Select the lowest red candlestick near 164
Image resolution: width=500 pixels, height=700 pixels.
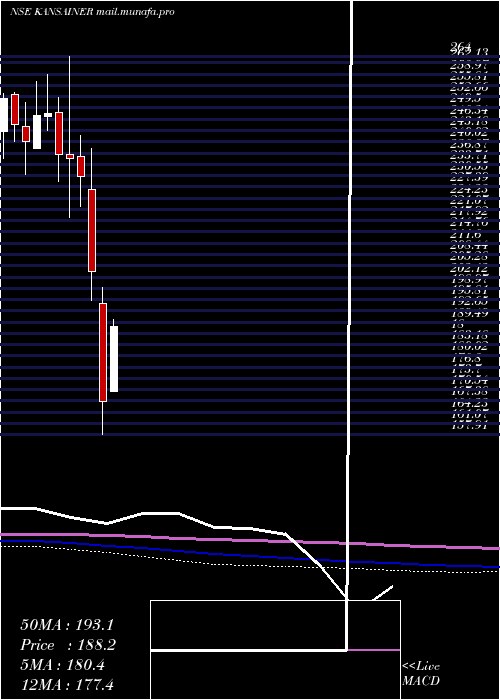(103, 353)
